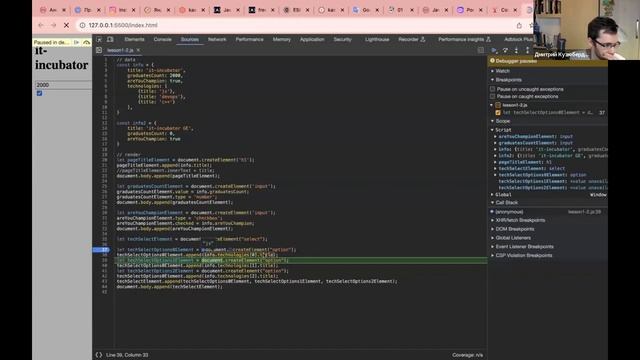Screen dimensions: 640x360
Task: Toggle the debugger sidebar icon above editor
Action: point(481,50)
